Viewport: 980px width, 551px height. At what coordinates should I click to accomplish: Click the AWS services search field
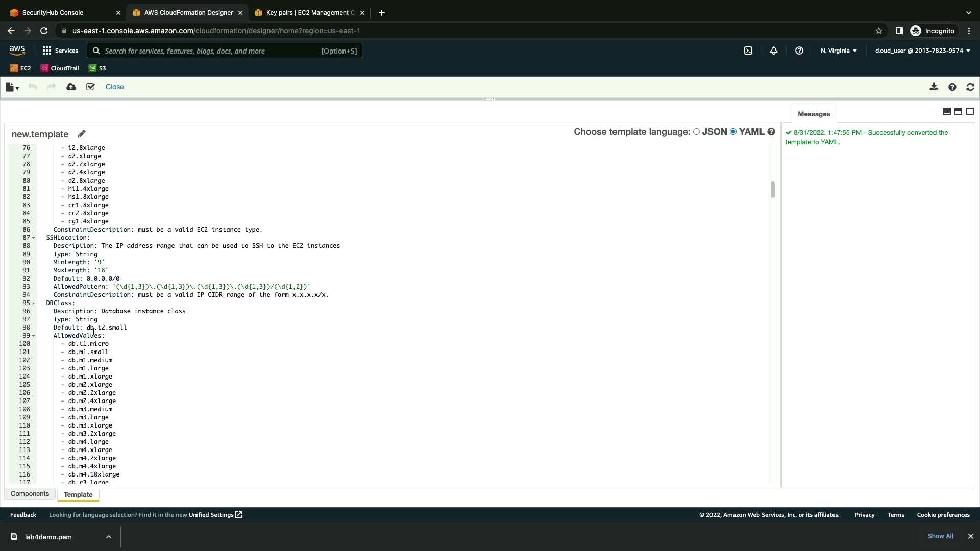coord(225,51)
